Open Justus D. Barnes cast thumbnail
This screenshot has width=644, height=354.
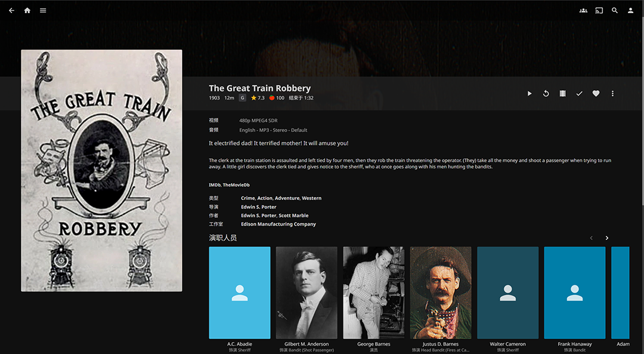440,293
